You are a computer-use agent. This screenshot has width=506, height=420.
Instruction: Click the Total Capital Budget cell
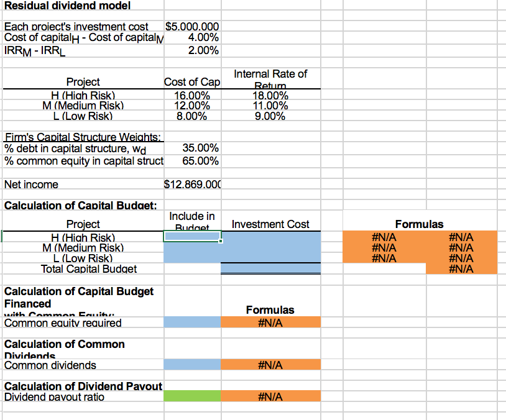pyautogui.click(x=270, y=269)
